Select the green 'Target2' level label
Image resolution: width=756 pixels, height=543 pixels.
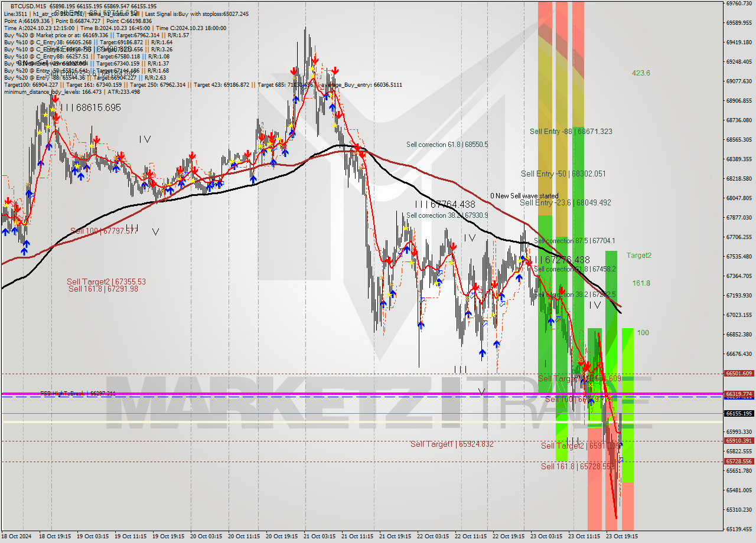tap(639, 256)
